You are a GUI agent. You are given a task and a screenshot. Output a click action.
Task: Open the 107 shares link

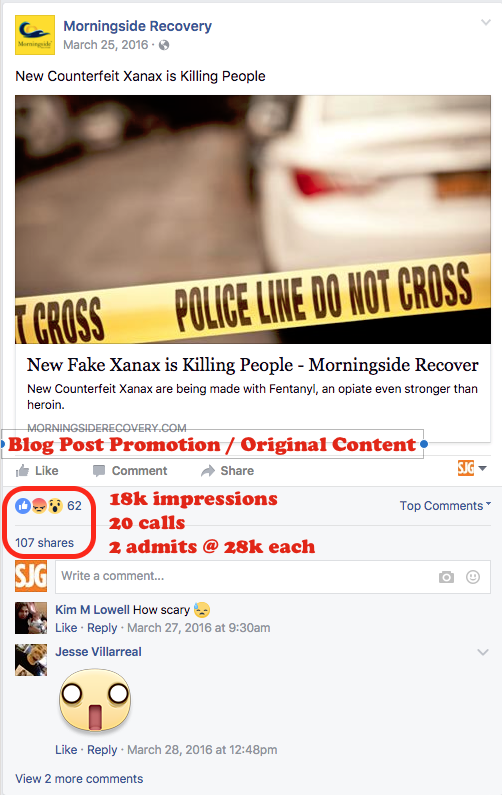pos(44,543)
